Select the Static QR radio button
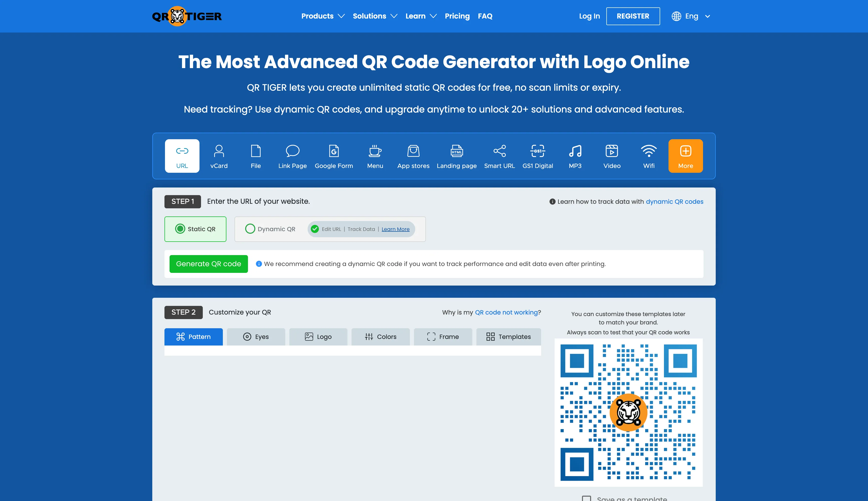 180,229
